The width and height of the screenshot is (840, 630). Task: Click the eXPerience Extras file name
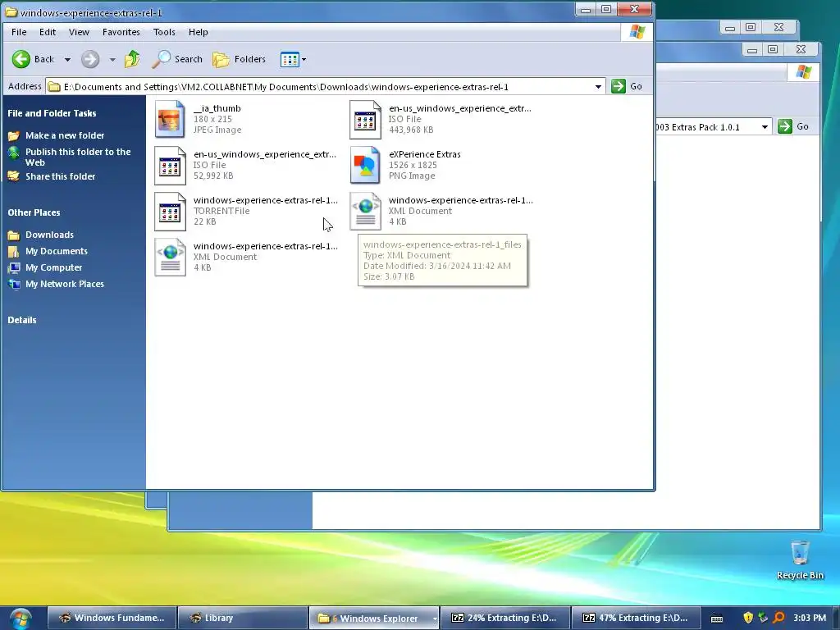[x=425, y=154]
